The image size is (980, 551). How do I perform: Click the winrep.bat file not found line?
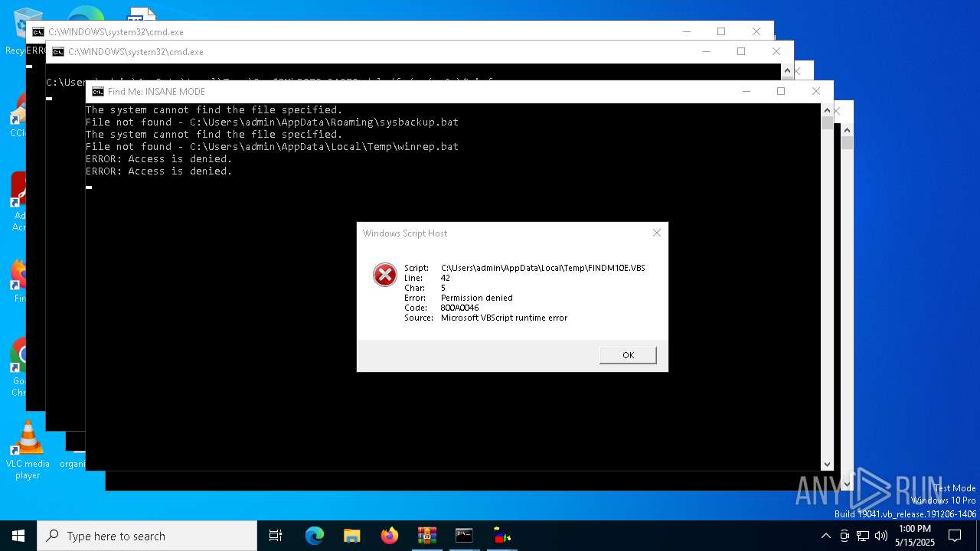272,147
